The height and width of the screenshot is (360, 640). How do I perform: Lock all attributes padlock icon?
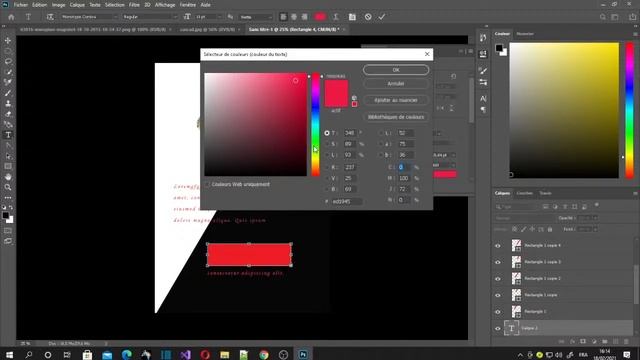pos(550,229)
